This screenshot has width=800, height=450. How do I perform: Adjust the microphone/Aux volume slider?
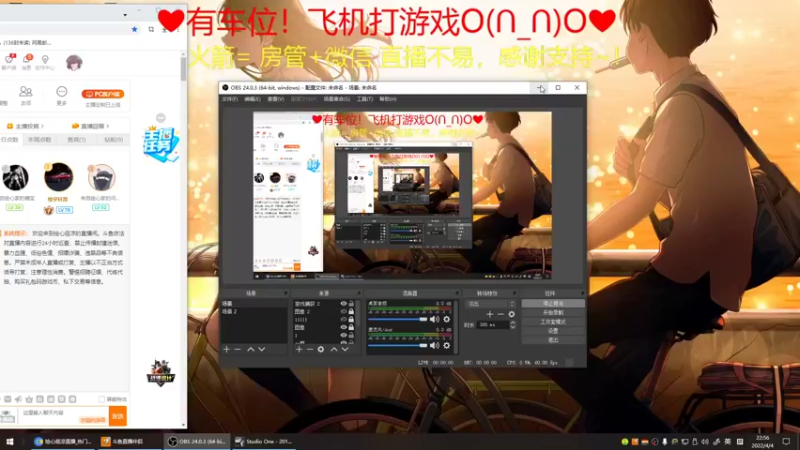[x=397, y=345]
